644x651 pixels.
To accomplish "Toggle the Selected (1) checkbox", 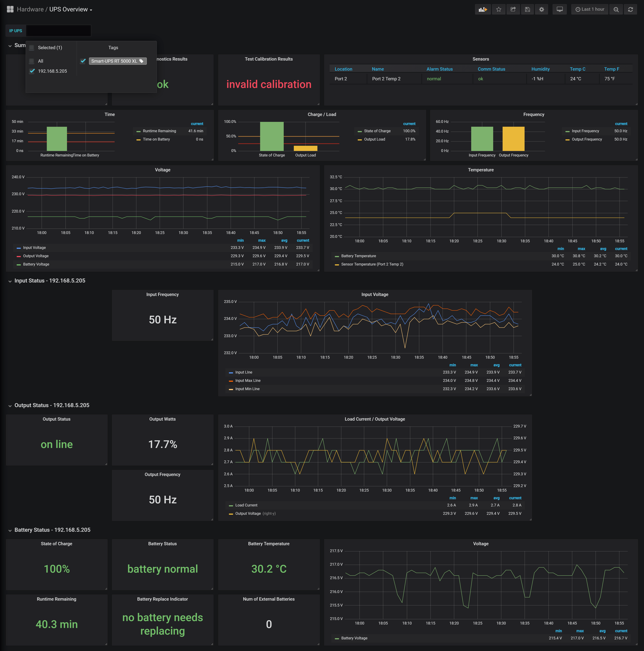I will point(32,47).
